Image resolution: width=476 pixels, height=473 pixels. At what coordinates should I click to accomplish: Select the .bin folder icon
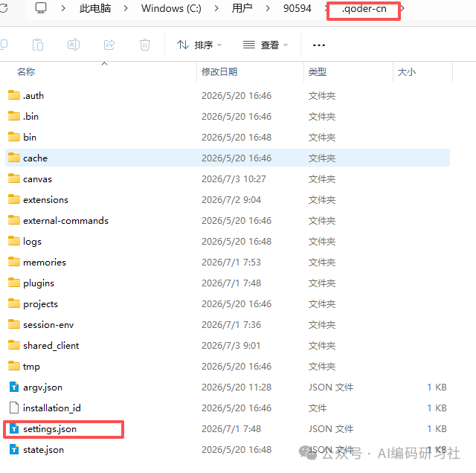pos(14,116)
